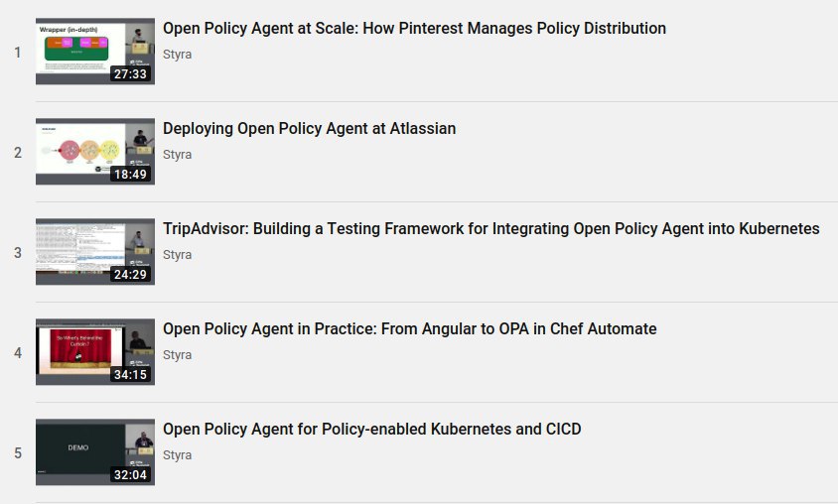Click the TripAdvisor Testing Framework video title
This screenshot has width=838, height=504.
[491, 229]
